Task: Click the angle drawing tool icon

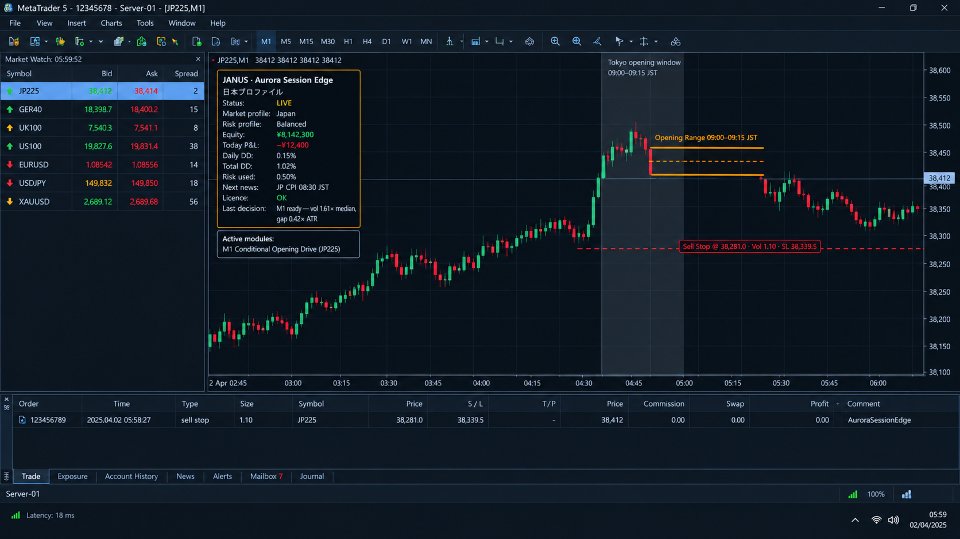Action: pyautogui.click(x=597, y=42)
